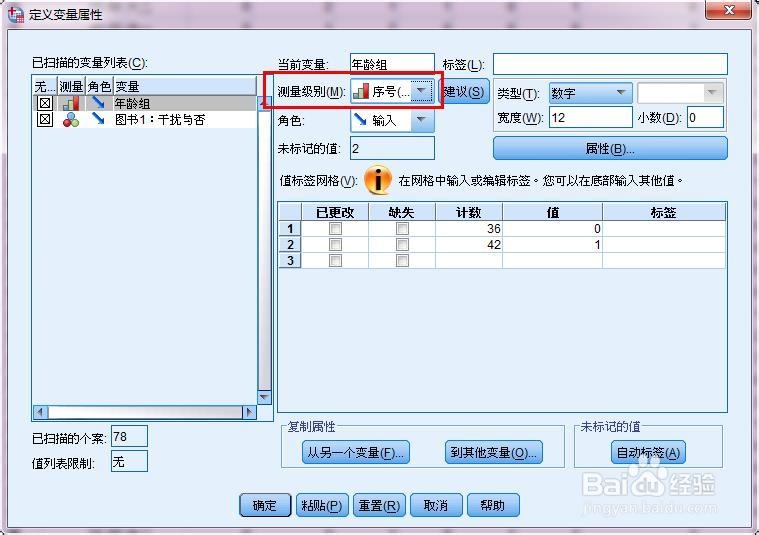Click the 自动标签(A) button
Viewport: 759px width, 535px height.
(648, 453)
